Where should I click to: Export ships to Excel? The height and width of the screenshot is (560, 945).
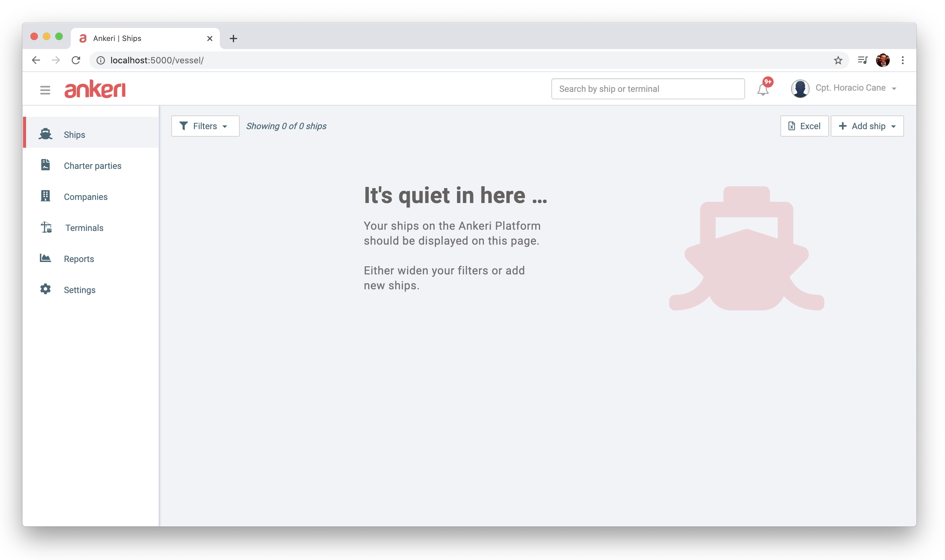coord(804,126)
